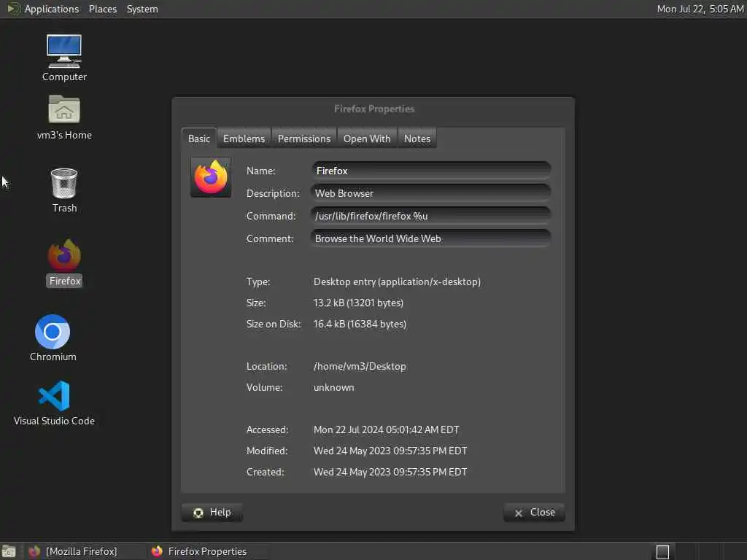Click the Help button
The height and width of the screenshot is (560, 747).
[x=212, y=513]
